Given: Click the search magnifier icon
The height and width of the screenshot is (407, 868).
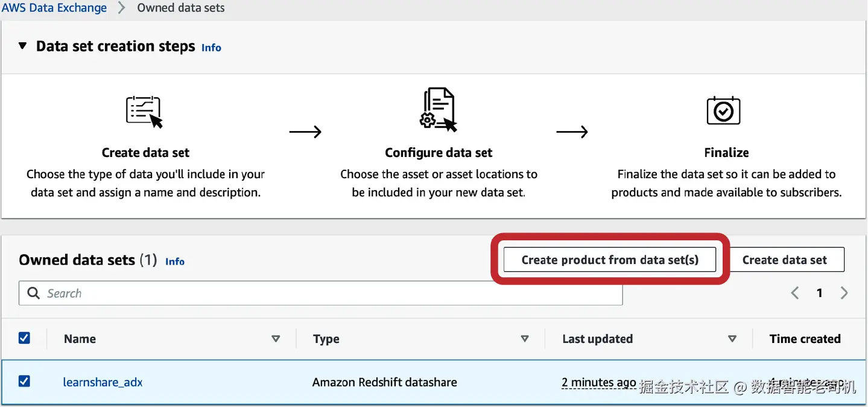Looking at the screenshot, I should point(34,293).
